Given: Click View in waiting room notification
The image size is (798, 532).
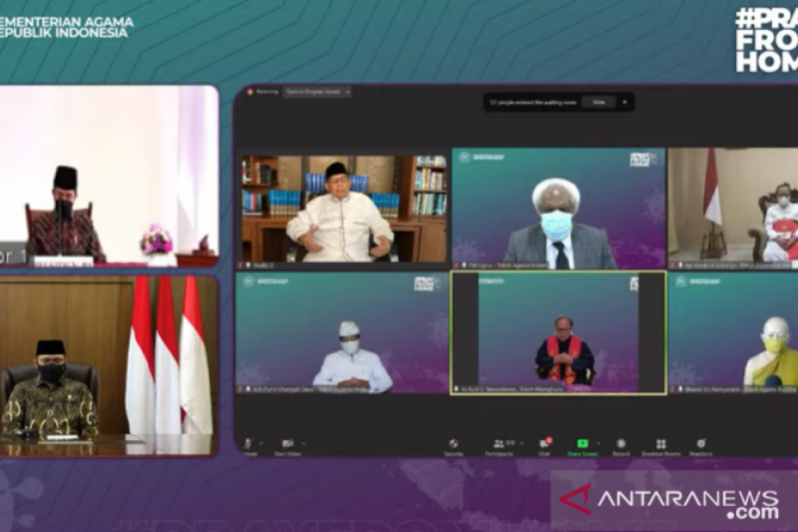Looking at the screenshot, I should (x=598, y=102).
